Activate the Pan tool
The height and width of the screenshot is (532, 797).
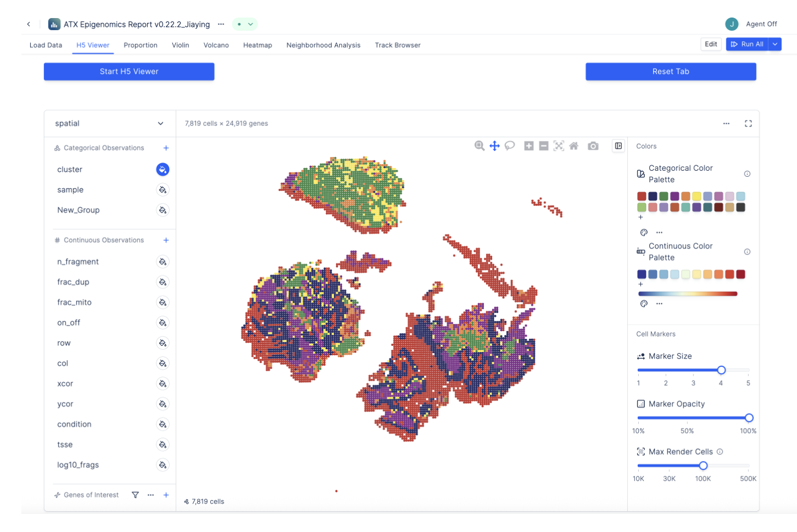[x=494, y=146]
